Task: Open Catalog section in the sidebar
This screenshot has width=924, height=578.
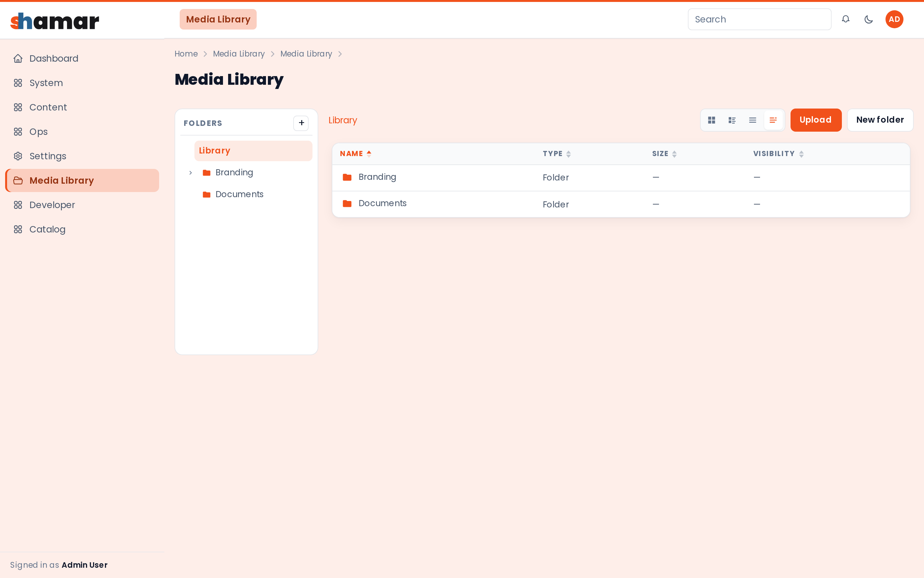Action: point(82,229)
